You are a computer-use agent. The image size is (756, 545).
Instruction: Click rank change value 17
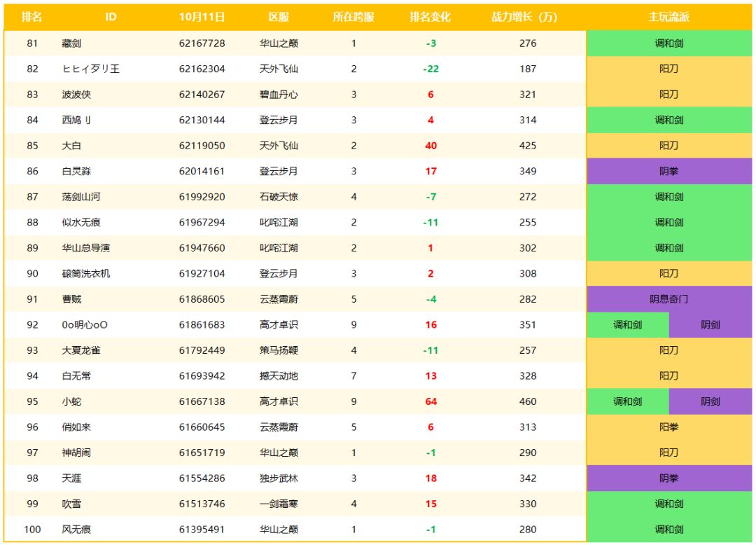[x=431, y=171]
